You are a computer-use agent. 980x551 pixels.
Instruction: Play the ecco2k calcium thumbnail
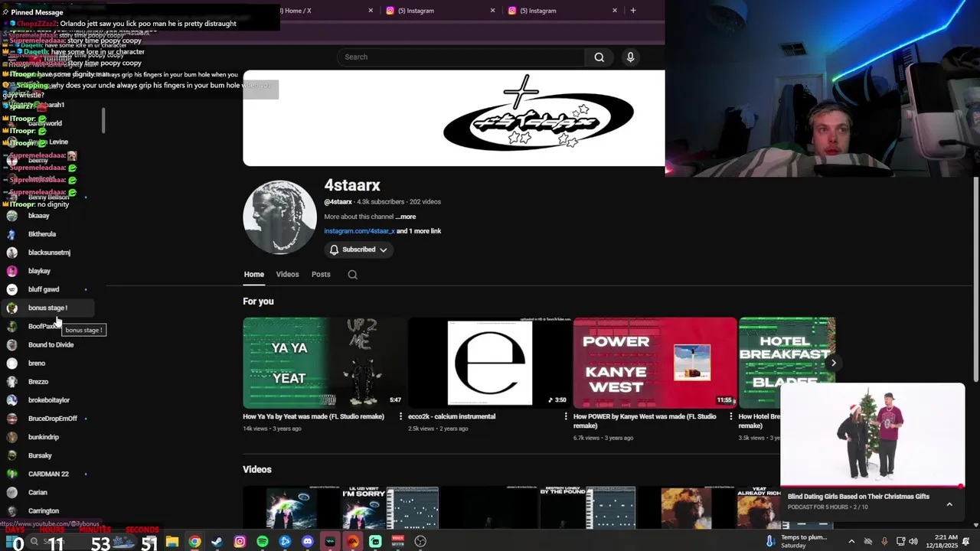pyautogui.click(x=490, y=363)
